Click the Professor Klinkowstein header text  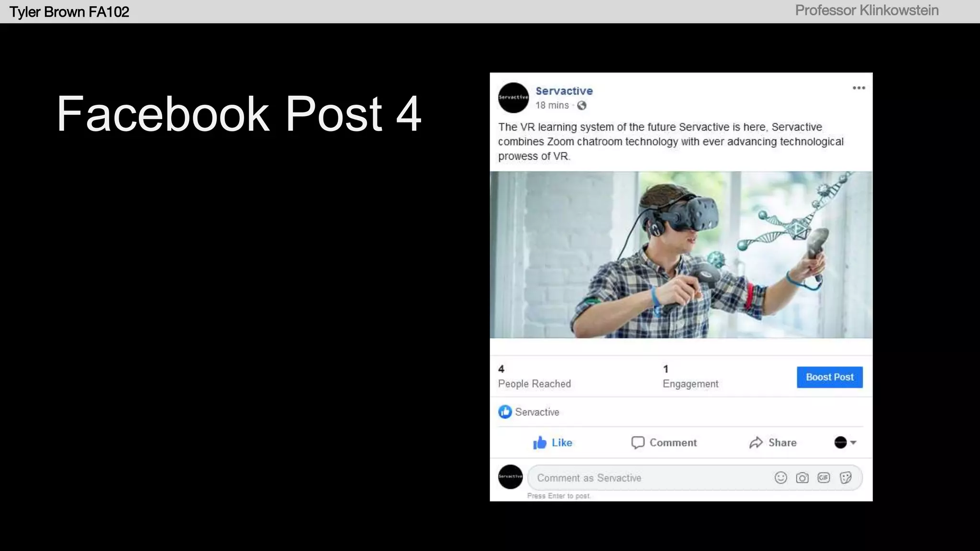(867, 10)
